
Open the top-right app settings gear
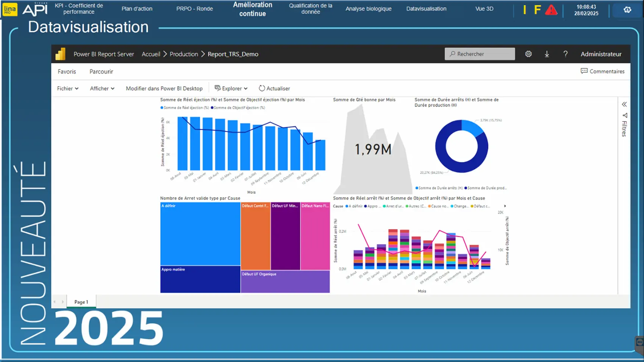[627, 10]
